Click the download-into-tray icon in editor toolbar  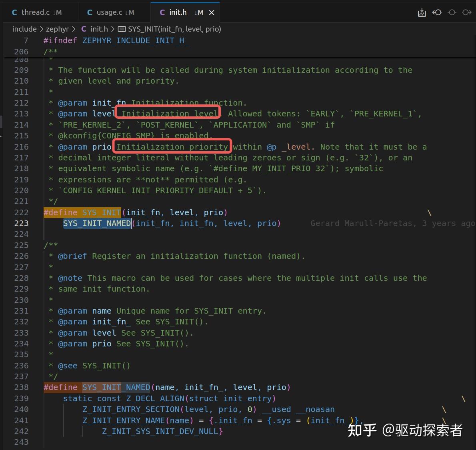click(x=422, y=12)
